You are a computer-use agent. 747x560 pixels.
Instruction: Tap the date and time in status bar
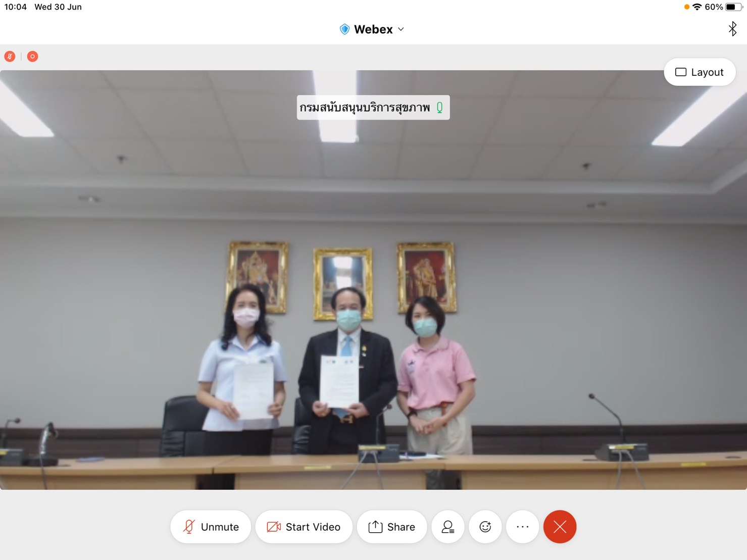coord(43,7)
